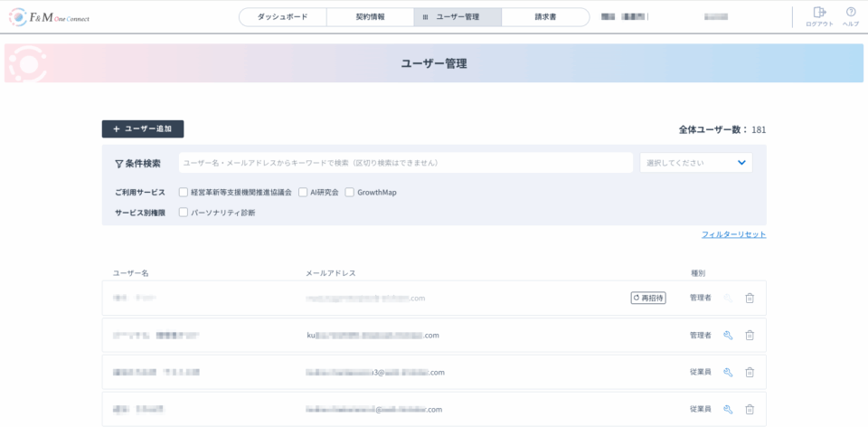
Task: Edit third row user via wrench icon
Action: 728,372
